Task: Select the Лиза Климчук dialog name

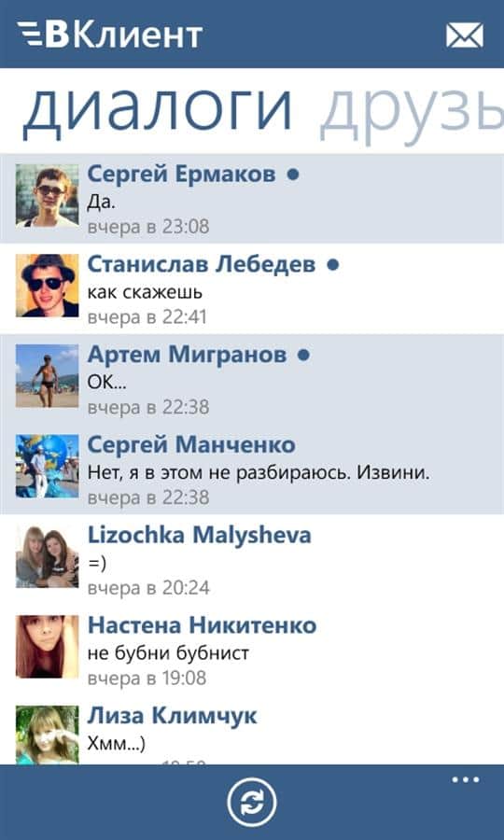Action: (x=172, y=716)
